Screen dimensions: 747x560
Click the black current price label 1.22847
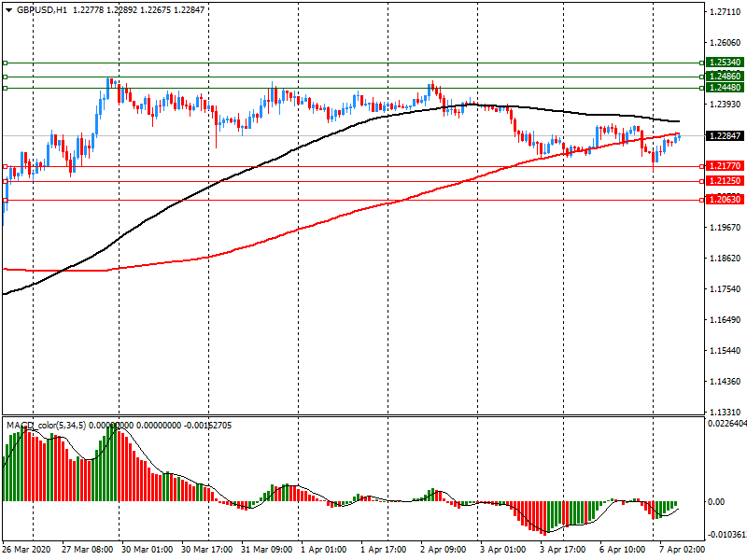[x=726, y=136]
